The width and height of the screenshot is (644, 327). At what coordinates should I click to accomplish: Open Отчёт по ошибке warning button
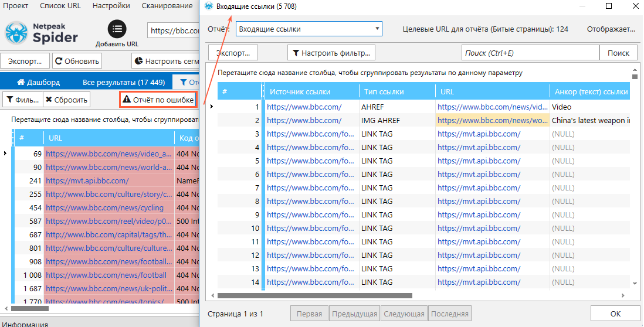pos(158,100)
